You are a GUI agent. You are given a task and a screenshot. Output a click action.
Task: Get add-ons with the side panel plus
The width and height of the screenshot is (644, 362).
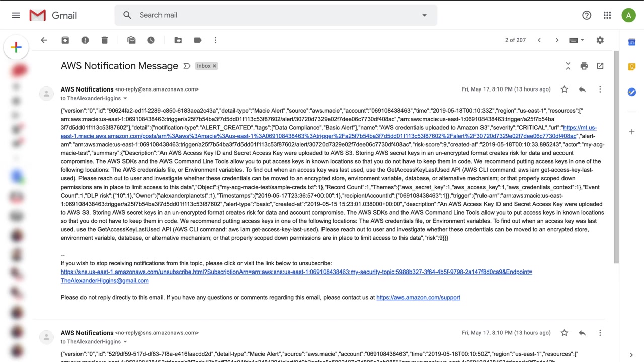(x=632, y=132)
